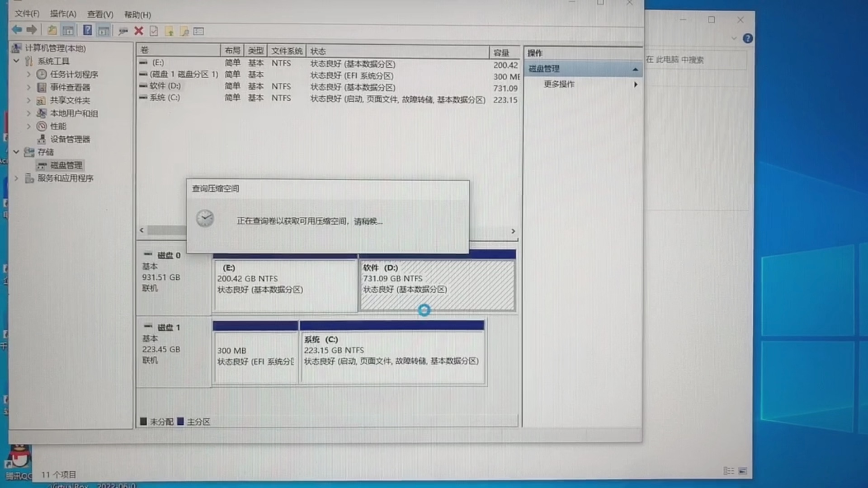Scroll the disk partition list horizontally
The width and height of the screenshot is (868, 488).
pos(327,231)
